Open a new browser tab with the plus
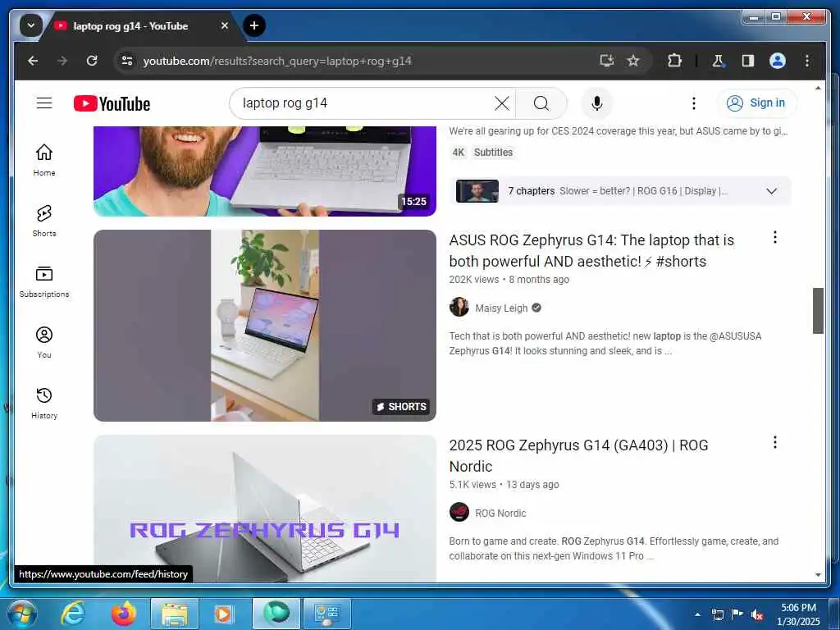The image size is (840, 630). point(254,25)
